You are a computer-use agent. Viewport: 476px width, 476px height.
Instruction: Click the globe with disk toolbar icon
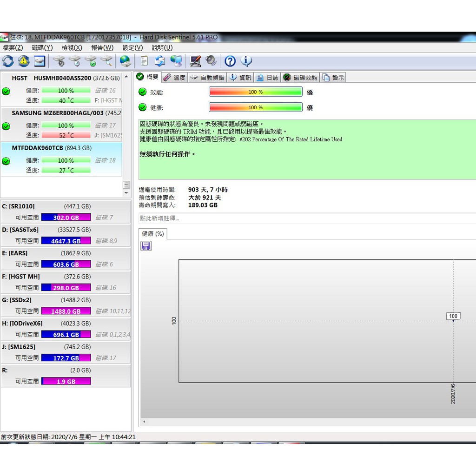click(x=125, y=61)
